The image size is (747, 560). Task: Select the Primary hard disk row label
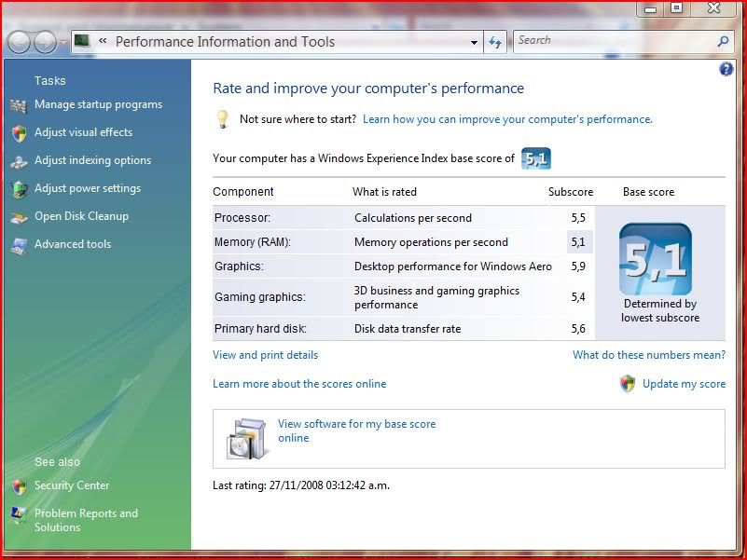260,329
